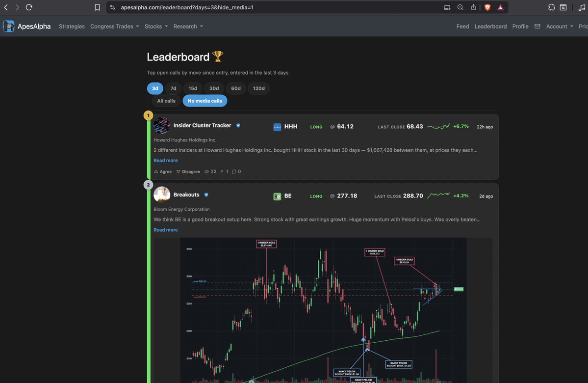588x383 pixels.
Task: Click the Bloom Energy Corporation text
Action: [x=181, y=210]
